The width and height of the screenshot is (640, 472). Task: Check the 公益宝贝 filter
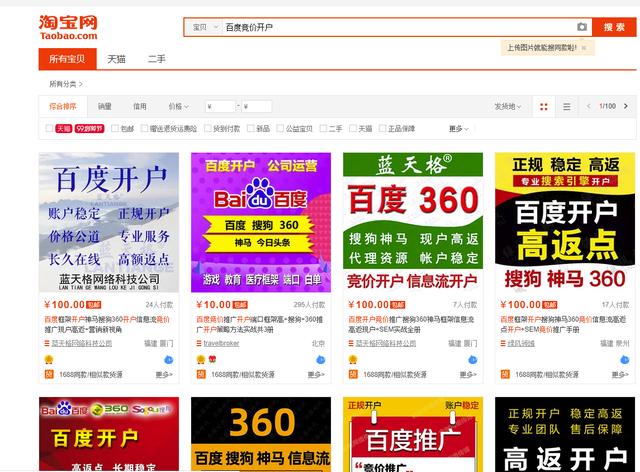coord(280,129)
